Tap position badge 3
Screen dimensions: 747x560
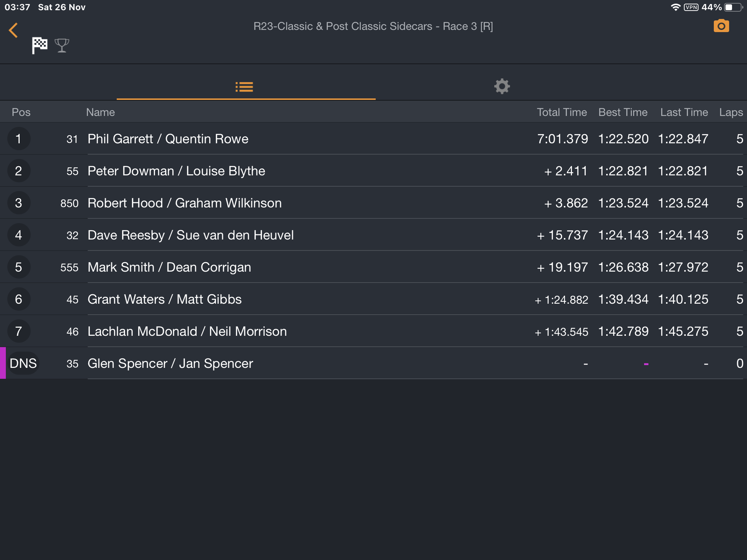pos(19,203)
